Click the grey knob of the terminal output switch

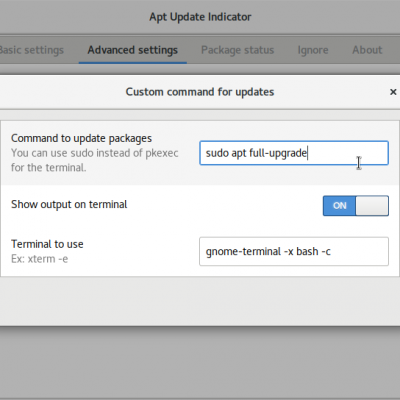click(372, 206)
